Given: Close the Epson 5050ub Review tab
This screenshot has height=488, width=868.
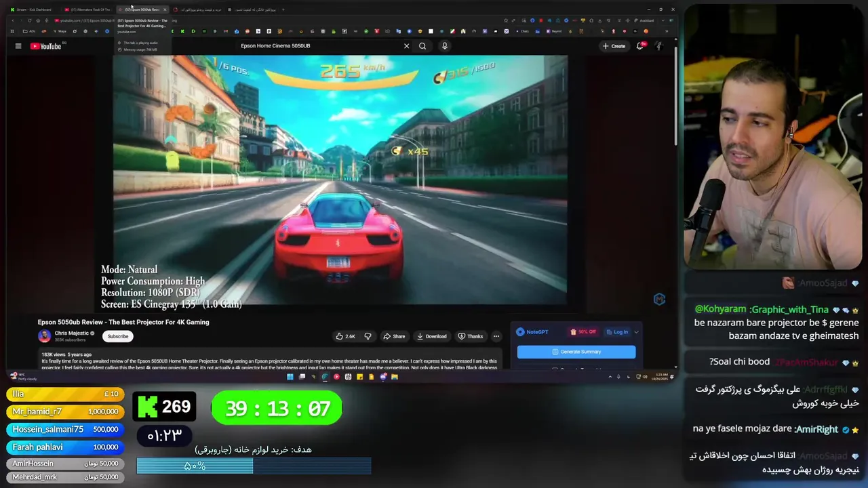Looking at the screenshot, I should click(165, 9).
